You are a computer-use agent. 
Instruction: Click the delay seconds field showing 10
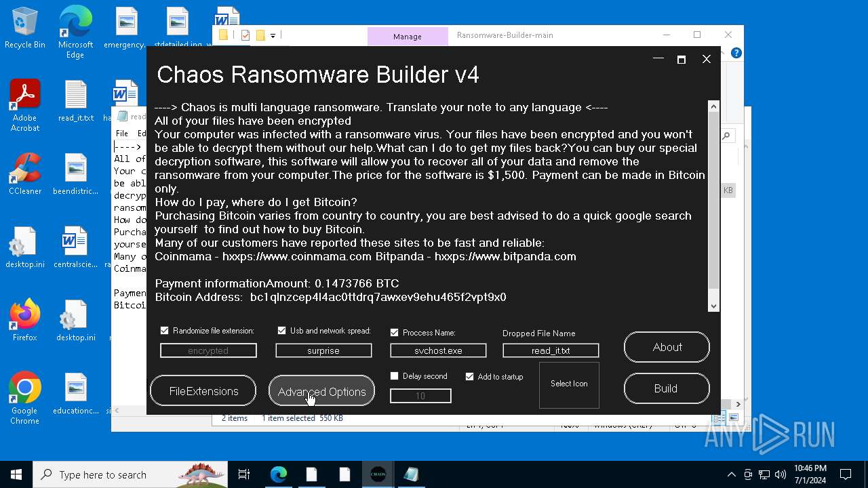tap(420, 396)
